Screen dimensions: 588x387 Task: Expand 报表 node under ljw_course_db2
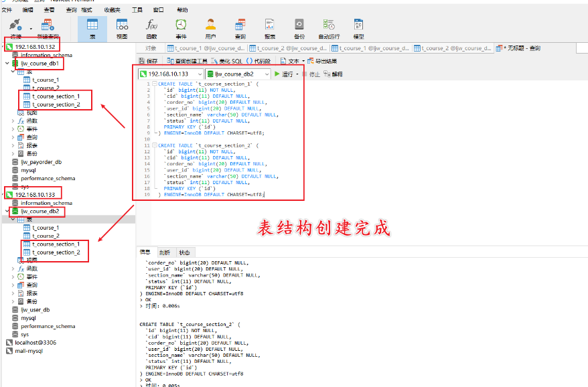[13, 293]
